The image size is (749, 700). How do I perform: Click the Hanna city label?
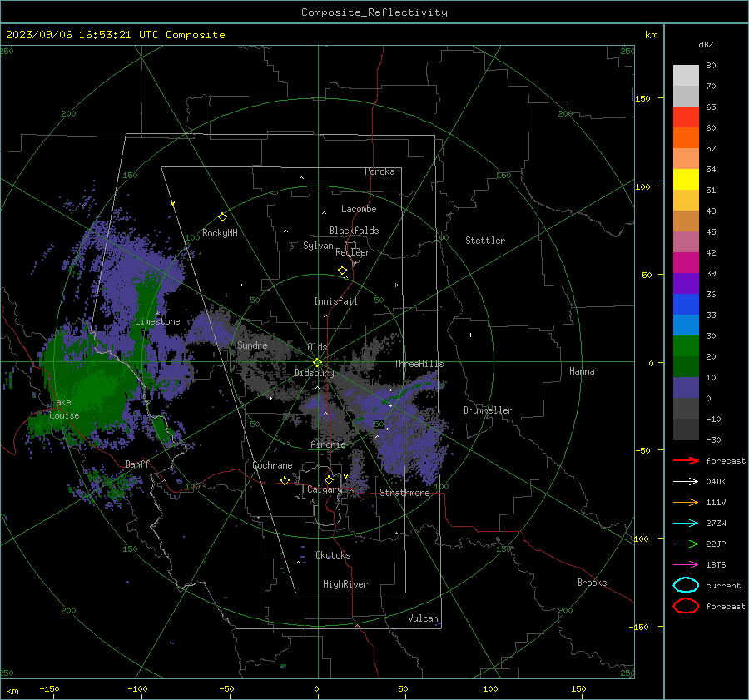coord(582,371)
